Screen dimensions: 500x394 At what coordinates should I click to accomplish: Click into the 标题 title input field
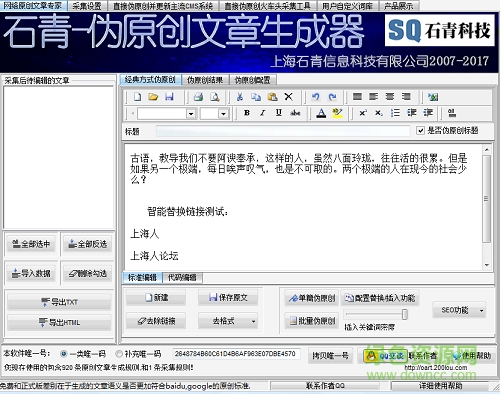[x=283, y=131]
